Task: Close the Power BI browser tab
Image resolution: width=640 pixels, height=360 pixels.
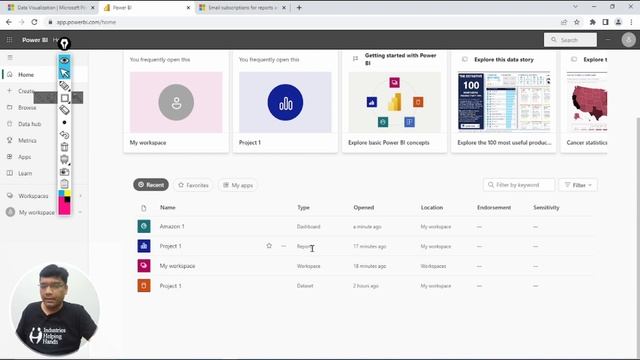Action: (188, 7)
